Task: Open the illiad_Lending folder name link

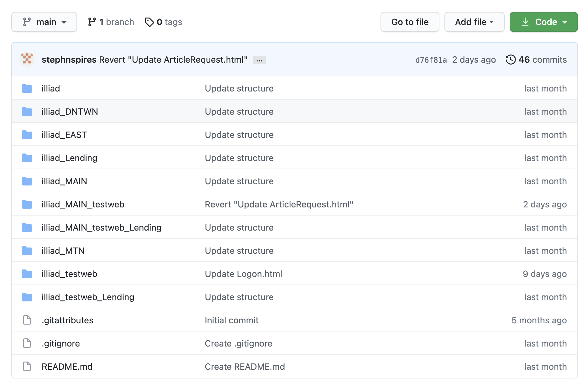Action: [x=69, y=158]
